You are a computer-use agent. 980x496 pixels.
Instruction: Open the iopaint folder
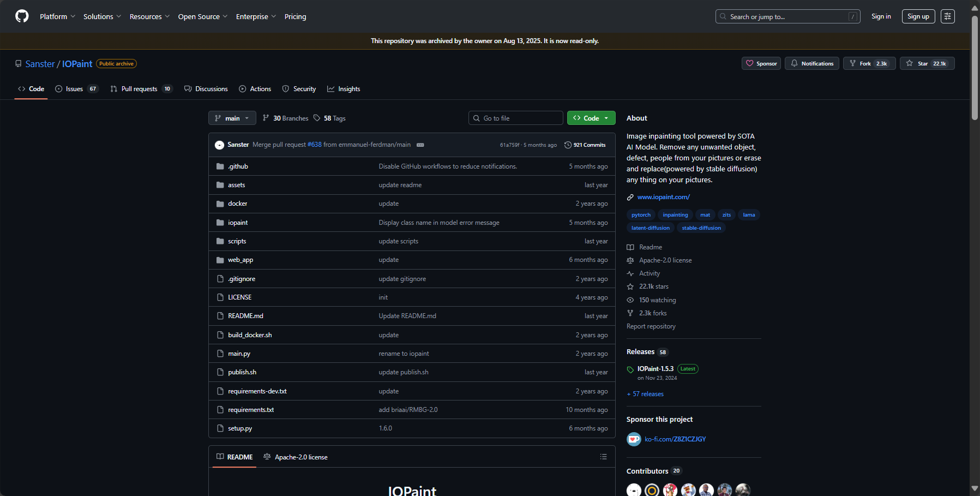238,223
